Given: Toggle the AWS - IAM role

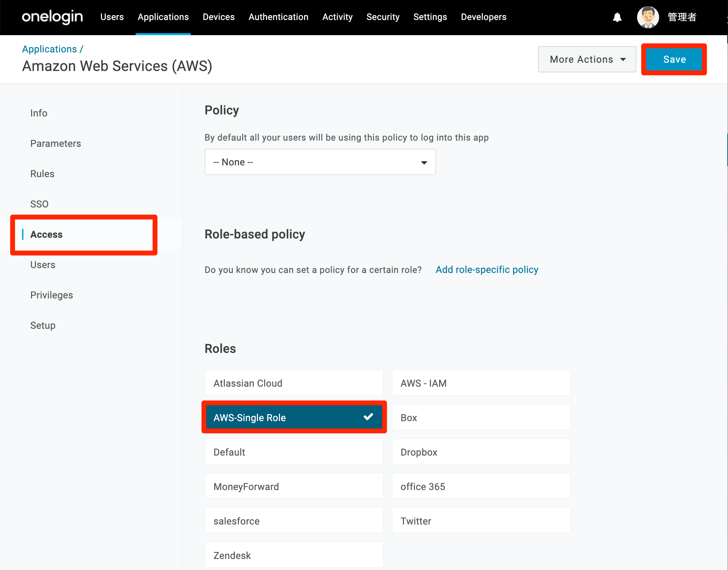Looking at the screenshot, I should (481, 383).
